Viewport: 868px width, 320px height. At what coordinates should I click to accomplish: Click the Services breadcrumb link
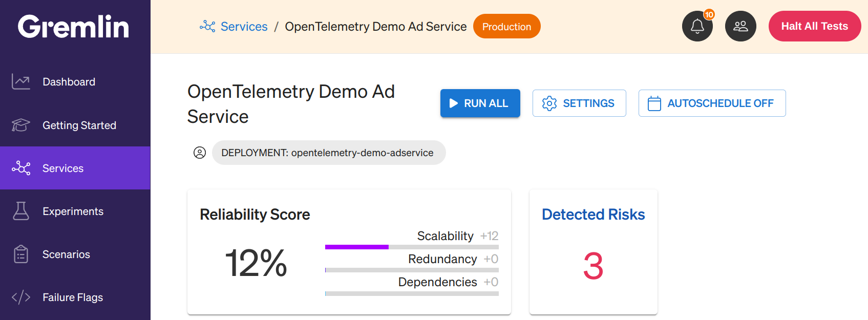[244, 27]
